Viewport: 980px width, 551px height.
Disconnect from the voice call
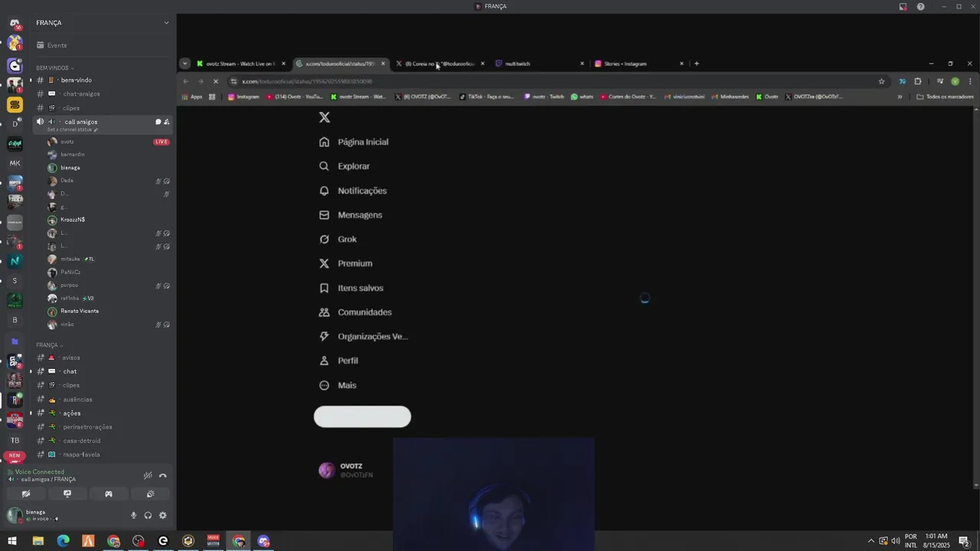(x=162, y=475)
